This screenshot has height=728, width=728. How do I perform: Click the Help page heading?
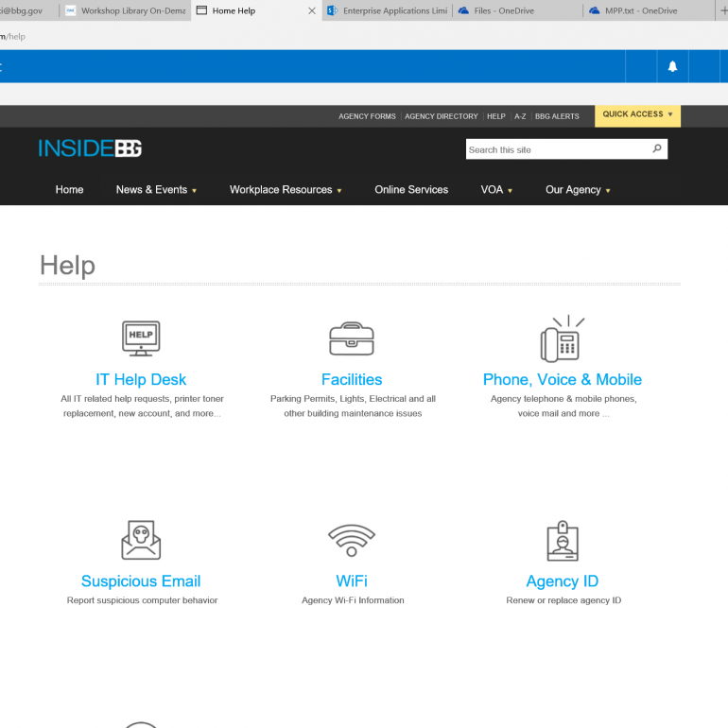click(x=67, y=266)
